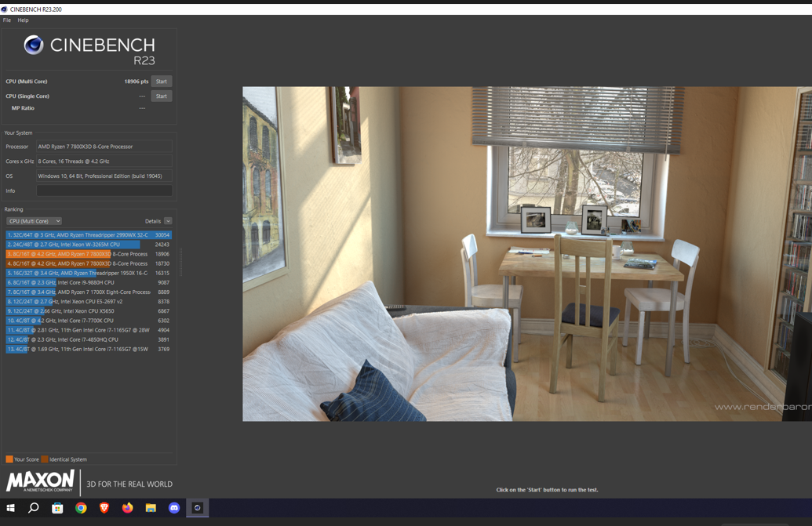Screen dimensions: 812x526
Task: Click the orange Your Score legend swatch
Action: point(9,459)
